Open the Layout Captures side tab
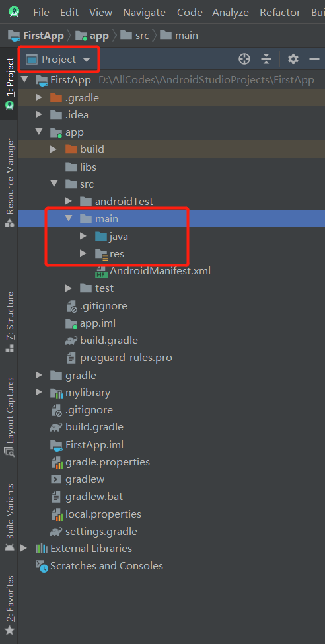The height and width of the screenshot is (644, 325). (x=9, y=417)
